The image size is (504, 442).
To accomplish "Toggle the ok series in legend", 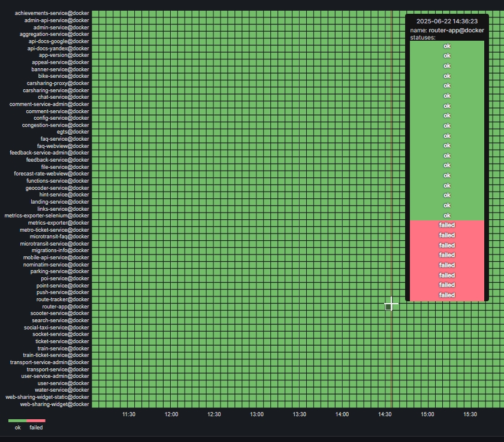I will pos(17,428).
